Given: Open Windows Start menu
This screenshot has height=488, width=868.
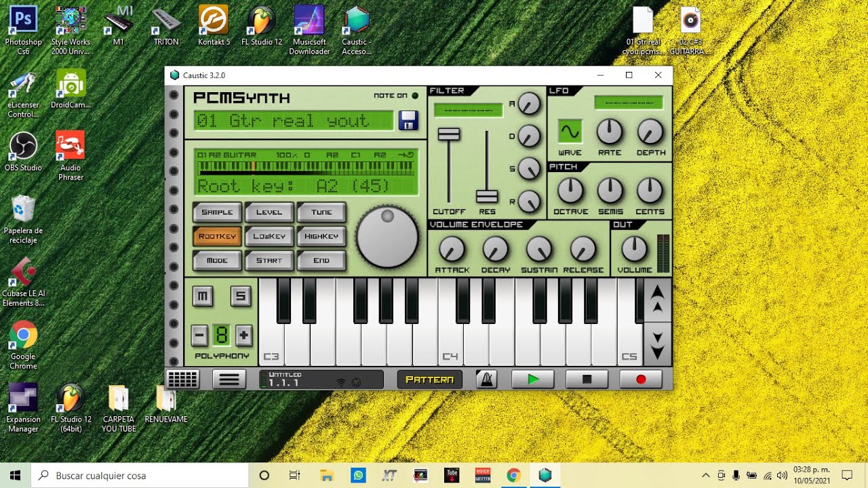Looking at the screenshot, I should click(16, 475).
